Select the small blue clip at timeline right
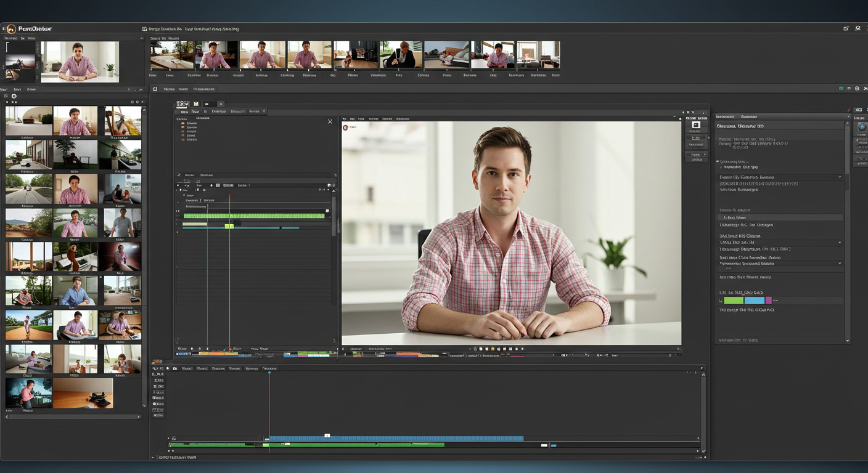Image resolution: width=868 pixels, height=473 pixels. pyautogui.click(x=554, y=445)
